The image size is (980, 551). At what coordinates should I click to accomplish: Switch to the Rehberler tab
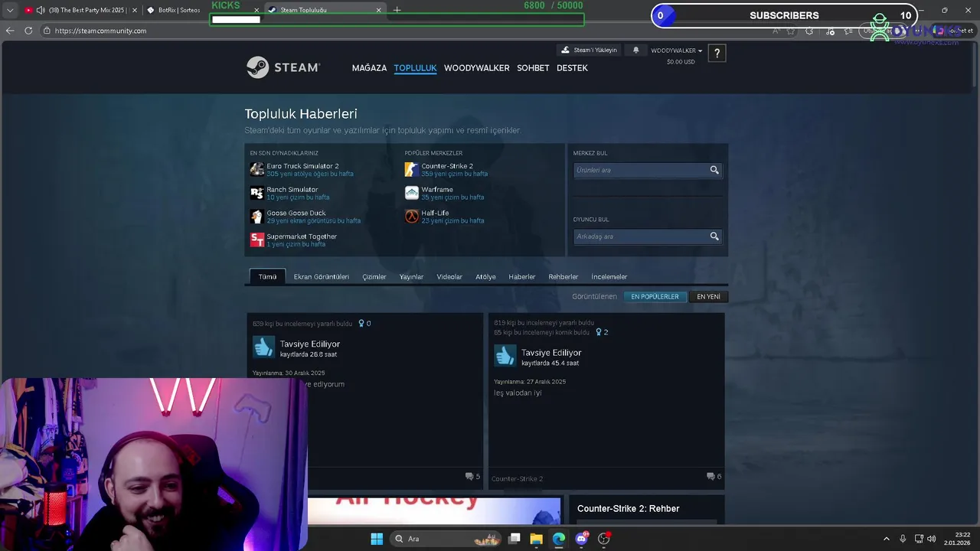(563, 276)
